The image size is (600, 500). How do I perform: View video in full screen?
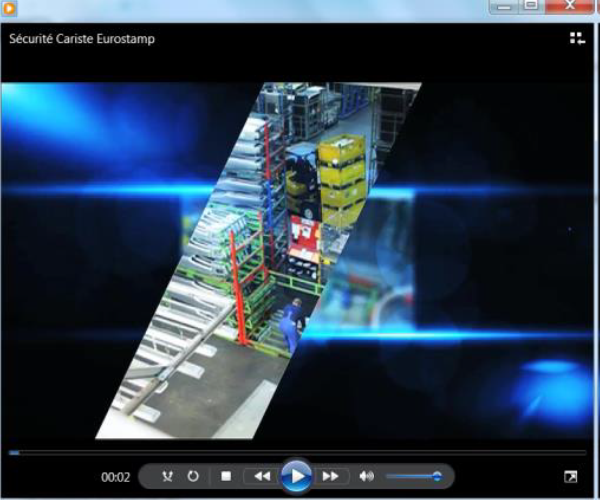click(x=571, y=477)
